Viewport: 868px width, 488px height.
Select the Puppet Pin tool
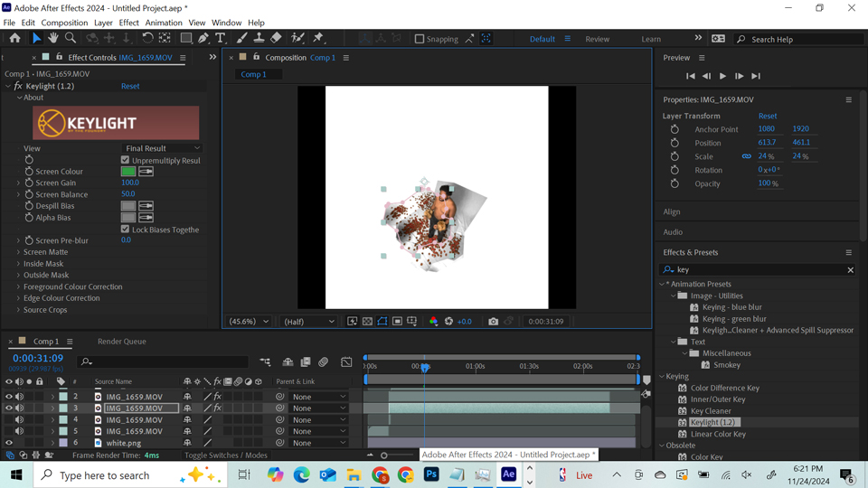tap(318, 39)
